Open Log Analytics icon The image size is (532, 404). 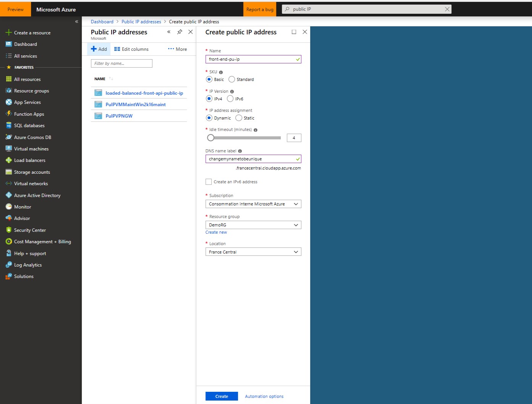9,265
